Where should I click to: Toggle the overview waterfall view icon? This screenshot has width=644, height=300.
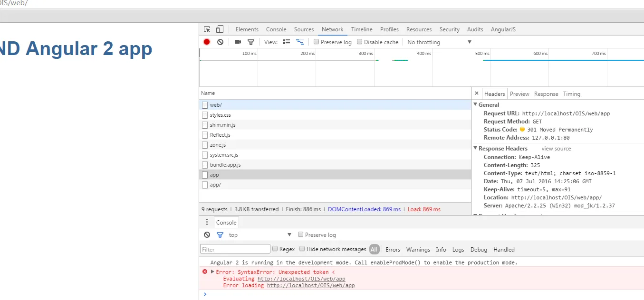[x=300, y=42]
